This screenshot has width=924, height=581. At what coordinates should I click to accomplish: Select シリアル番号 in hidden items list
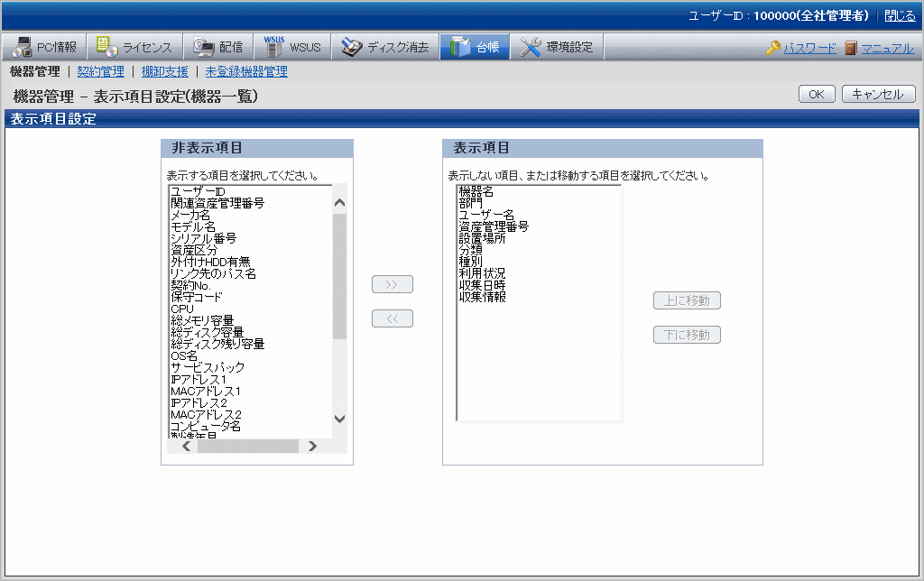(x=251, y=239)
